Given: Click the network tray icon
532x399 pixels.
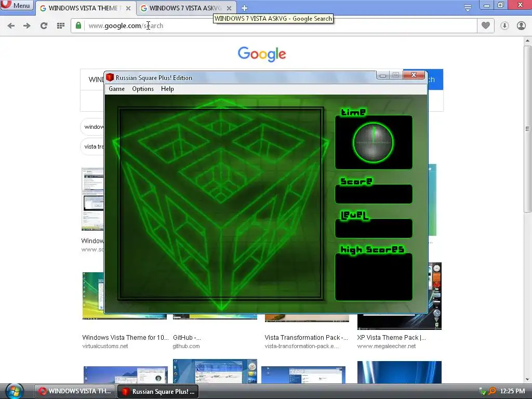Looking at the screenshot, I should coord(482,392).
